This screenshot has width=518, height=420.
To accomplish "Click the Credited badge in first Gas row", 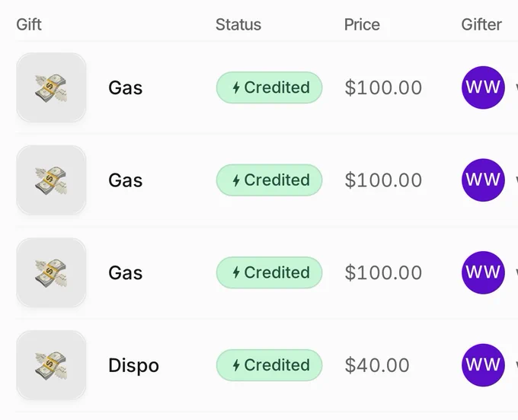I will [269, 87].
